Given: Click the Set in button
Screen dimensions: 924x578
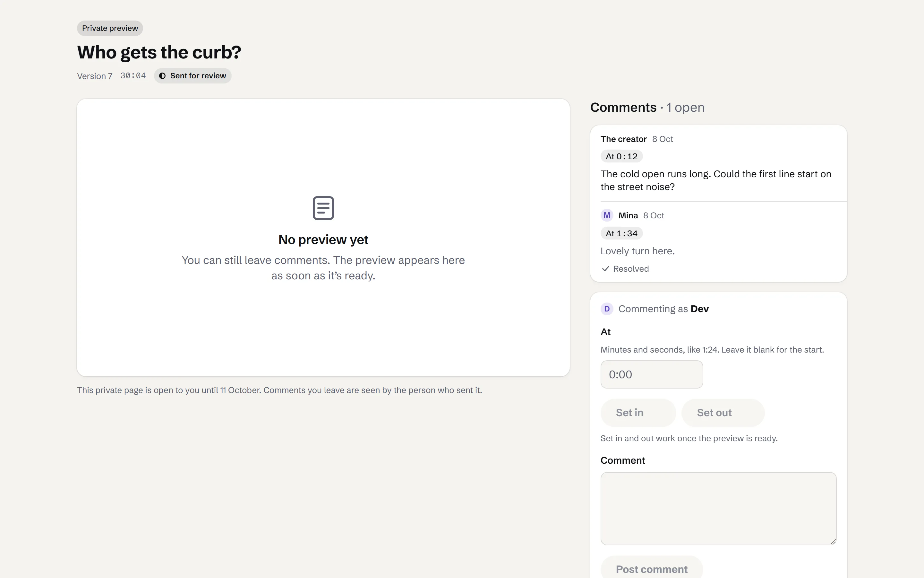Looking at the screenshot, I should click(x=638, y=413).
